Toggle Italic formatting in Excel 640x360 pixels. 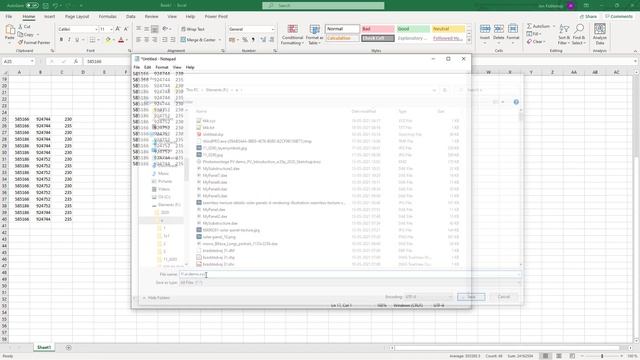pyautogui.click(x=69, y=40)
